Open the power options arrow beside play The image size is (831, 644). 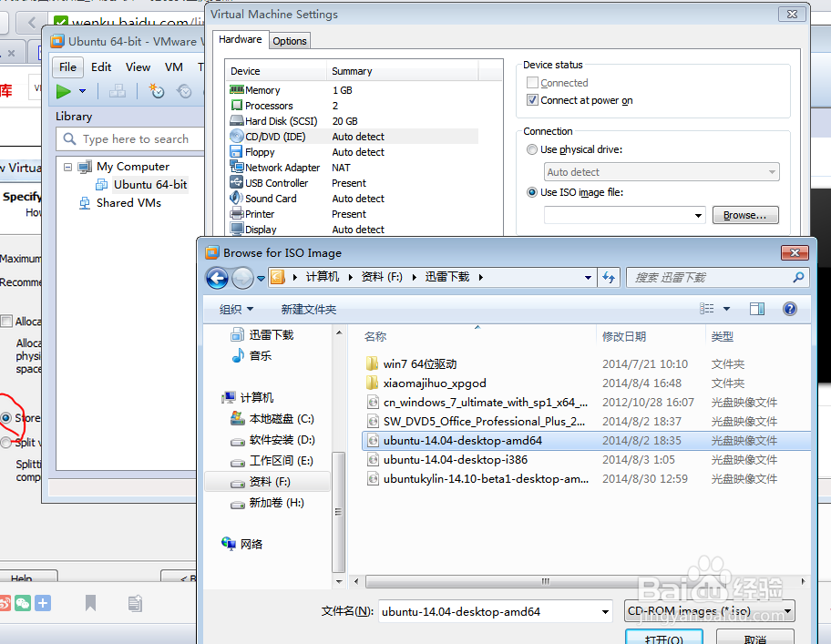click(83, 92)
